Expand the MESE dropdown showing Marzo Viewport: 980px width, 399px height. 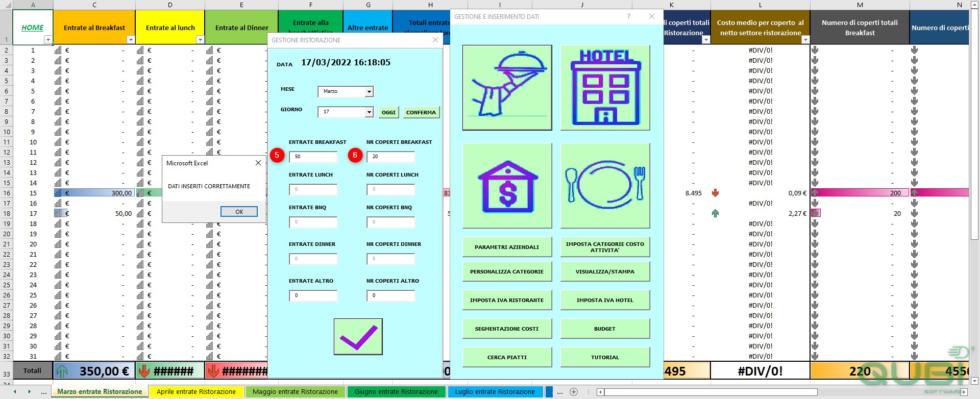click(369, 92)
